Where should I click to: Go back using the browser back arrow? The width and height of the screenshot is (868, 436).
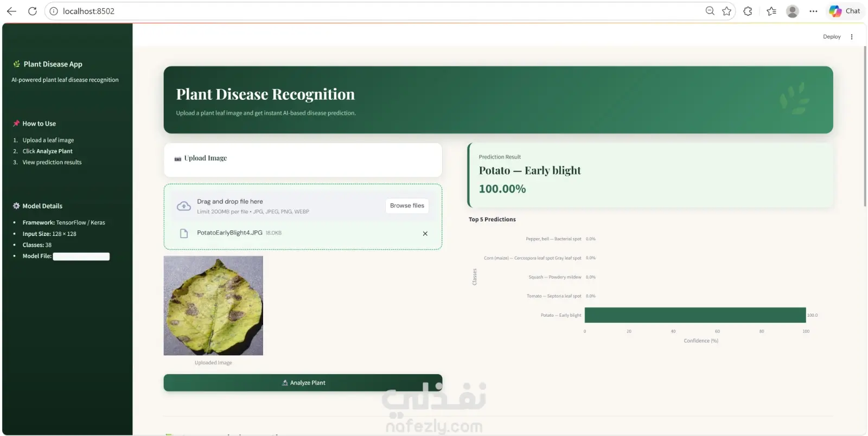pos(11,11)
